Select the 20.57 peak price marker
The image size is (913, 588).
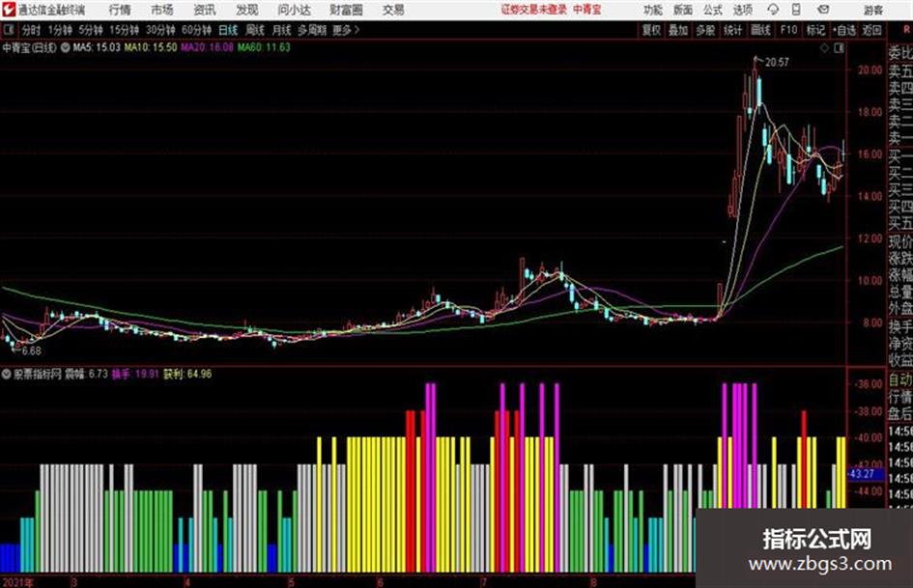tap(777, 62)
